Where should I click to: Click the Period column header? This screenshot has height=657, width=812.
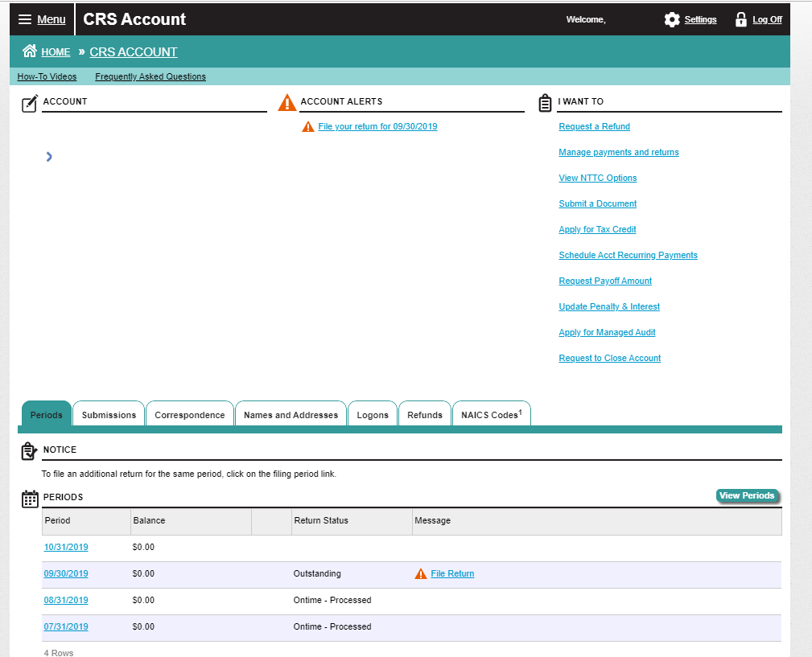point(86,521)
